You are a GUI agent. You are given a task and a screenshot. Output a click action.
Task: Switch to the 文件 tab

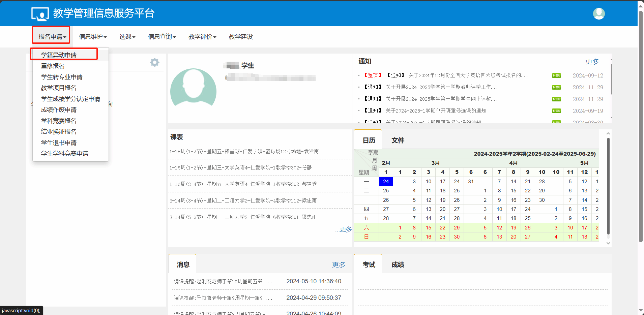coord(398,140)
